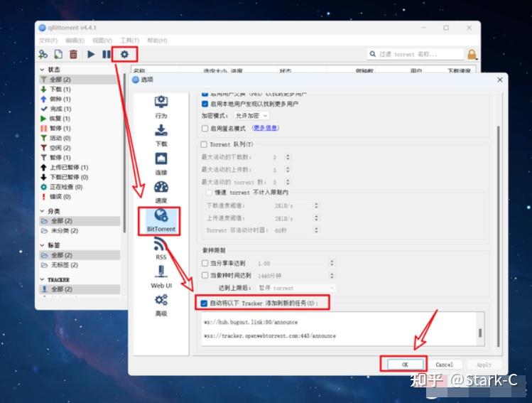
Task: Click the gold lock icon in qBittorrent
Action: (x=472, y=54)
